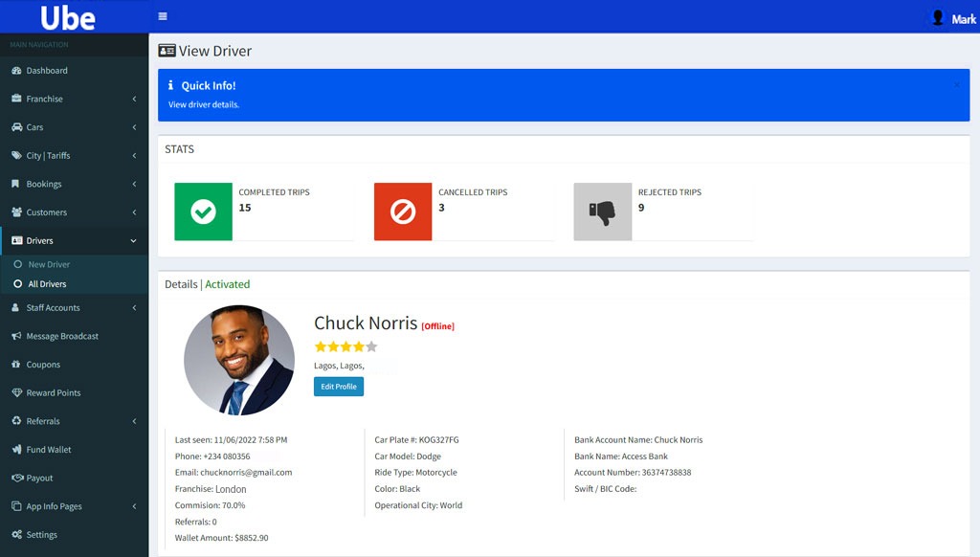
Task: Click the green completed trips checkmark icon
Action: click(203, 212)
